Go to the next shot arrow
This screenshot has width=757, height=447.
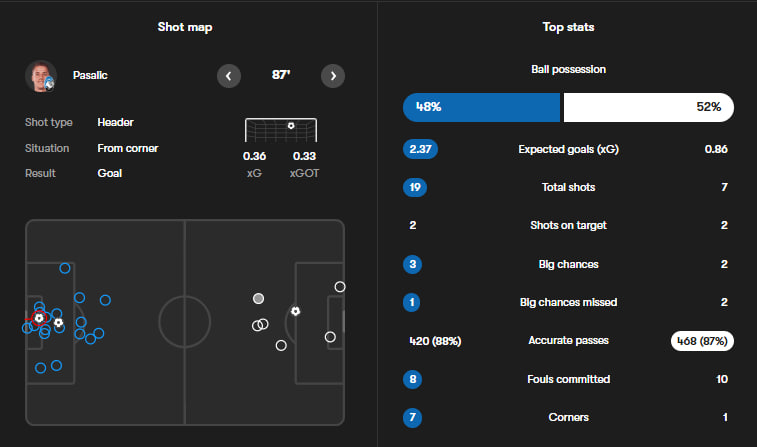point(334,75)
